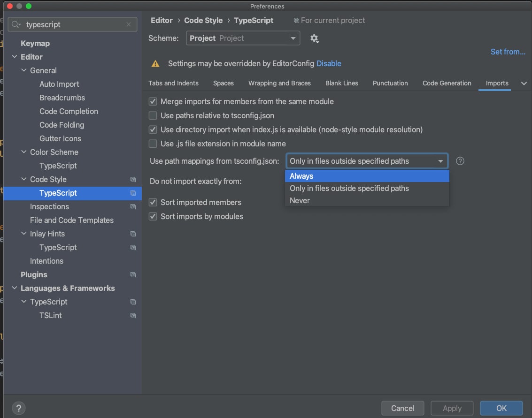The width and height of the screenshot is (532, 418).
Task: Open Inspections settings page
Action: [49, 206]
